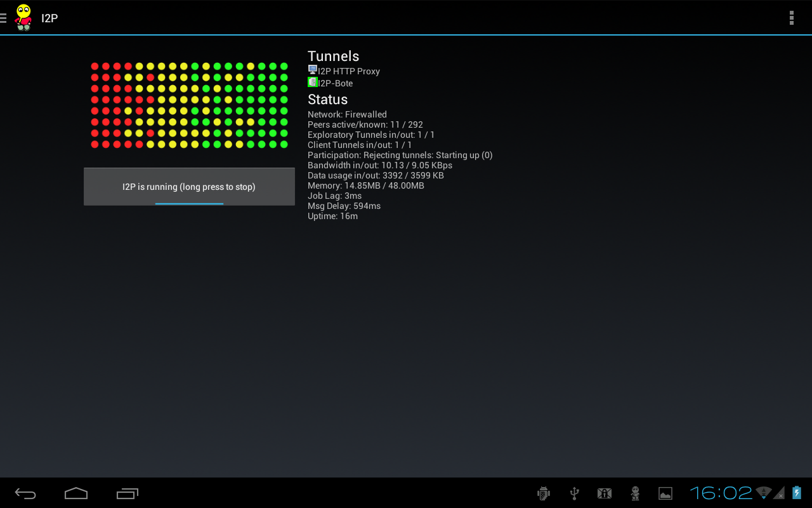
Task: Click the battery charging status icon
Action: [797, 493]
